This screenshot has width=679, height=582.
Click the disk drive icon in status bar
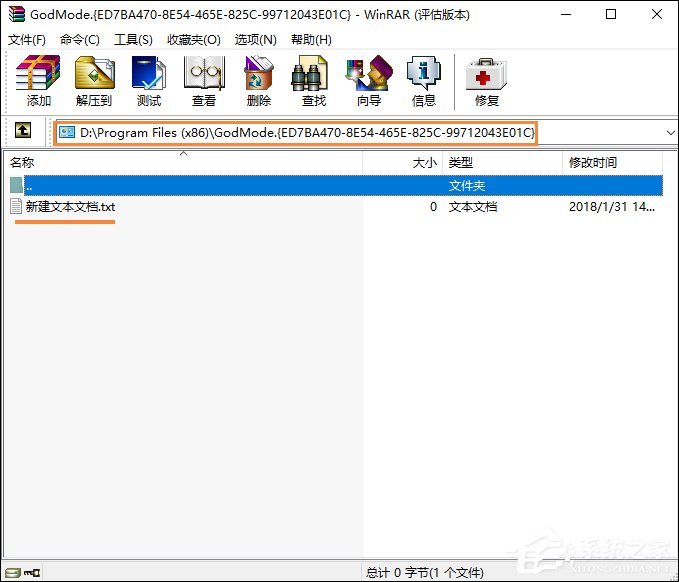[13, 572]
